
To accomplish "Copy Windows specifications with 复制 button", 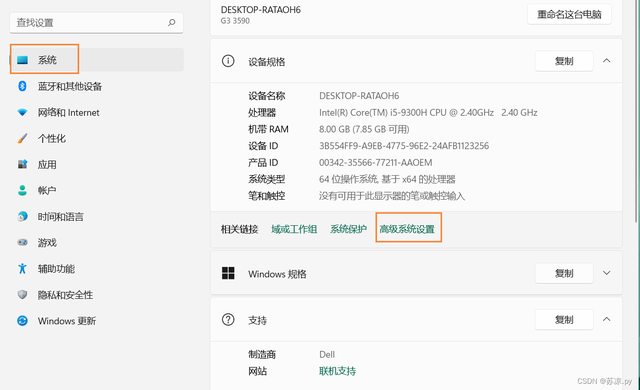I will point(564,273).
